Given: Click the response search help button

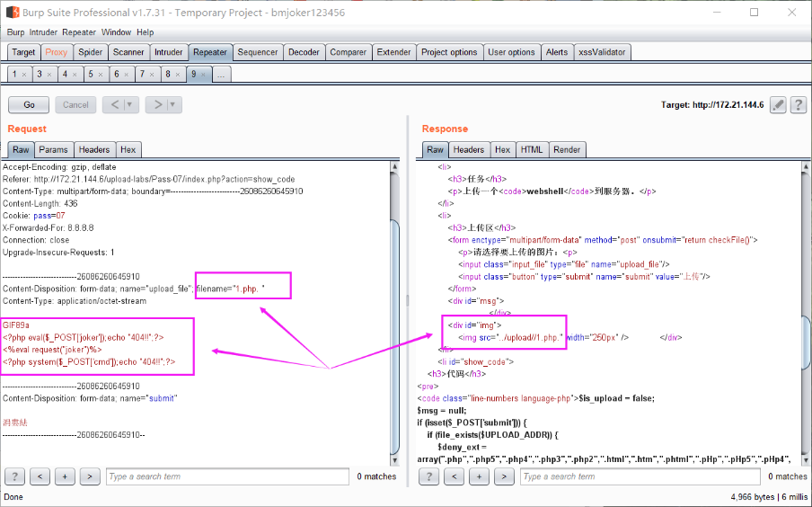Looking at the screenshot, I should click(428, 476).
